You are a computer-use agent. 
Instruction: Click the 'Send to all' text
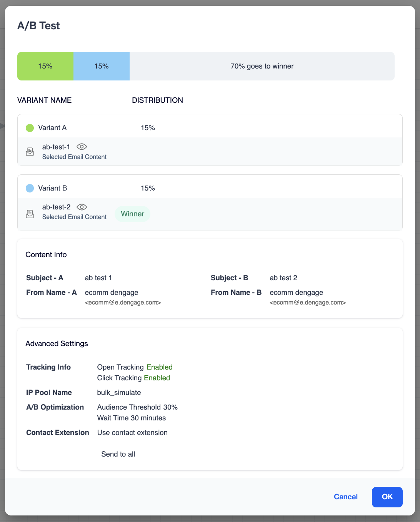pyautogui.click(x=118, y=454)
